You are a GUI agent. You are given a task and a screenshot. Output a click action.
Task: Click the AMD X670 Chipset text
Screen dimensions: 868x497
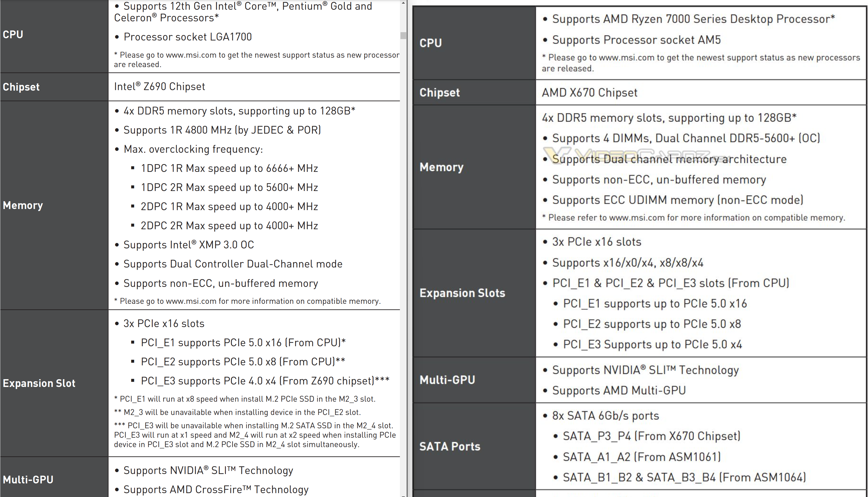coord(589,93)
